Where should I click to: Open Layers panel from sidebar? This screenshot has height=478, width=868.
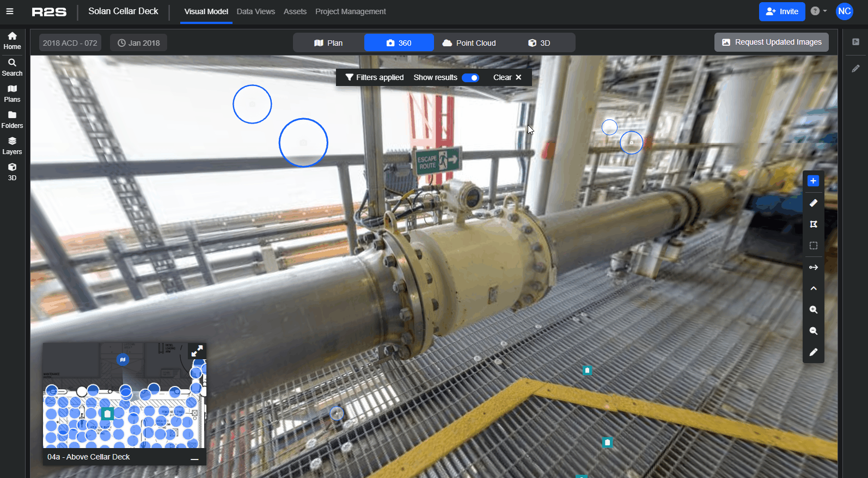coord(12,146)
